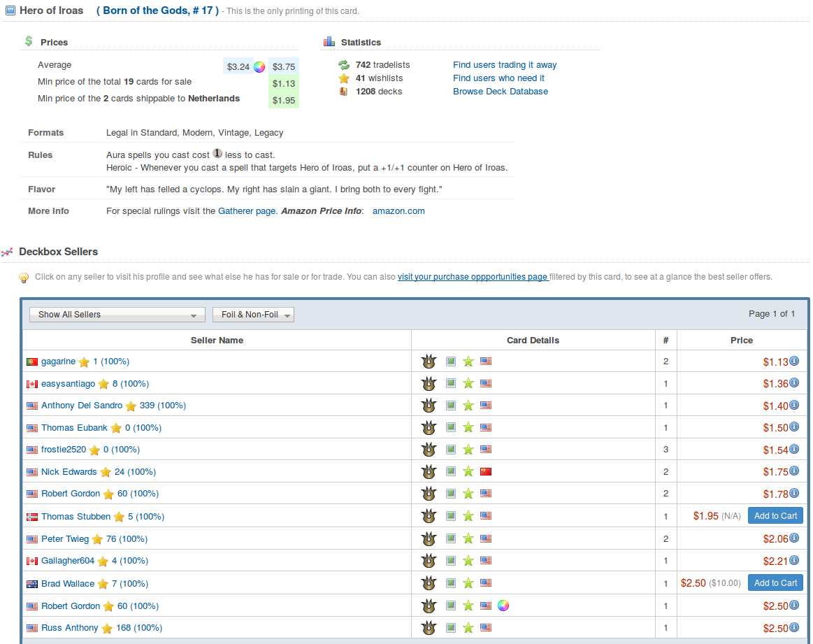
Task: Expand the Foil & Non-Foil filter dropdown
Action: pos(253,315)
